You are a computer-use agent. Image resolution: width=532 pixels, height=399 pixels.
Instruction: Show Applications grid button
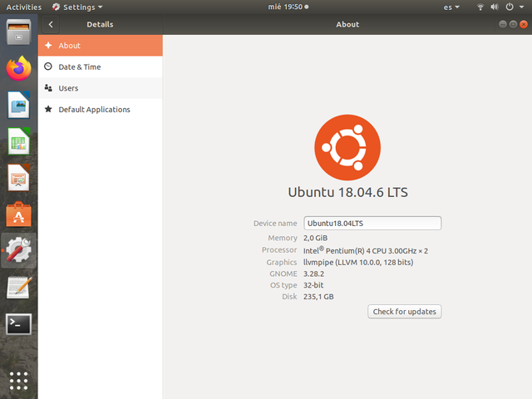coord(18,380)
